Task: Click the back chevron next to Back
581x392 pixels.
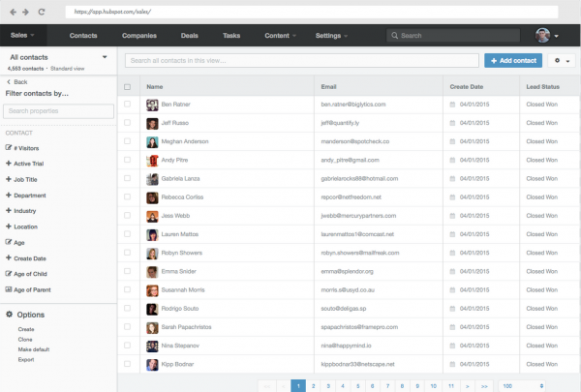Action: [x=9, y=82]
